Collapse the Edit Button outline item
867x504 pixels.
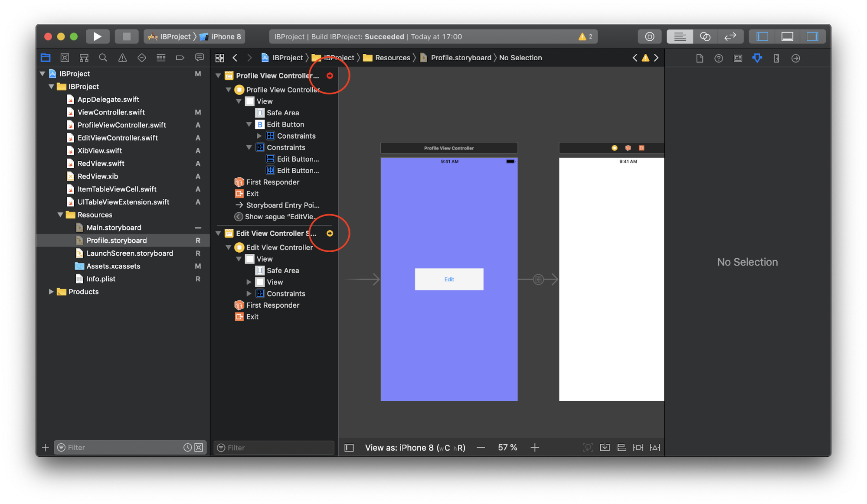(249, 124)
